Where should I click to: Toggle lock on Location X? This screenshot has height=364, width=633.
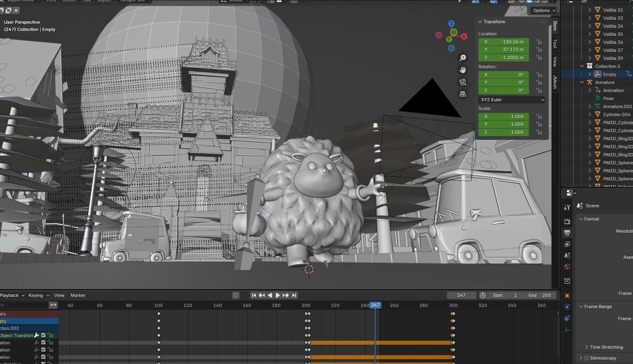[x=539, y=42]
